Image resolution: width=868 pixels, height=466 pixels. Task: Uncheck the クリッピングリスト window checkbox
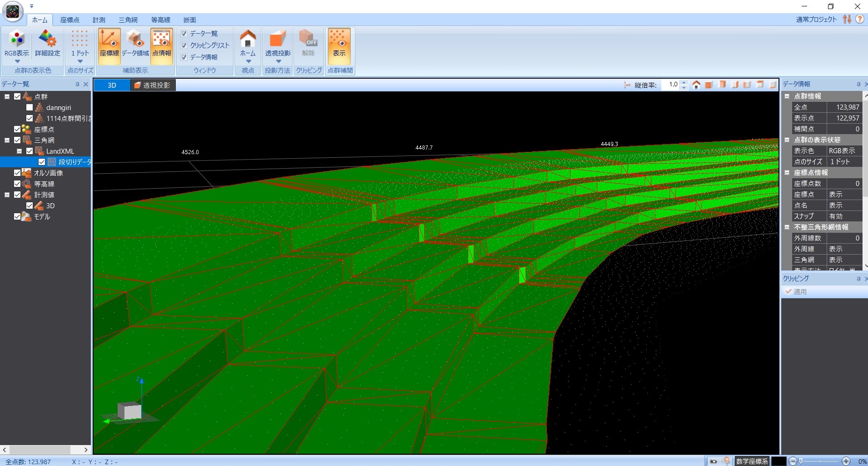click(184, 45)
